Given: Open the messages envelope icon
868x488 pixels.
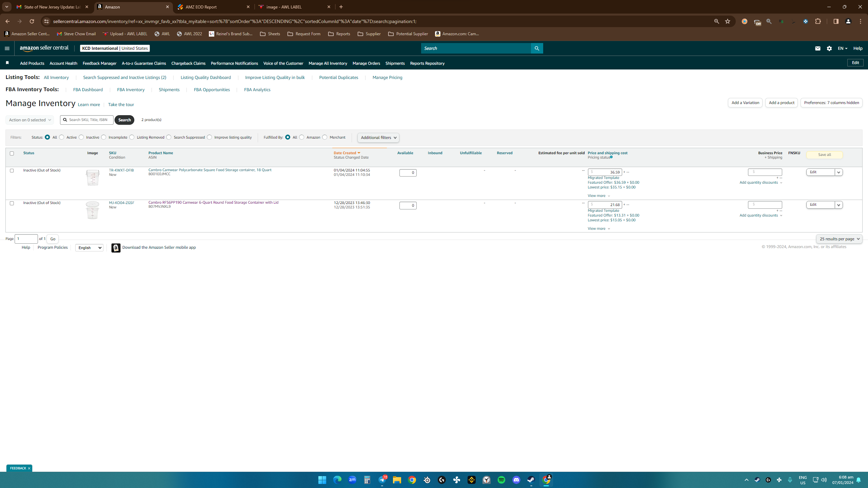Looking at the screenshot, I should click(817, 48).
